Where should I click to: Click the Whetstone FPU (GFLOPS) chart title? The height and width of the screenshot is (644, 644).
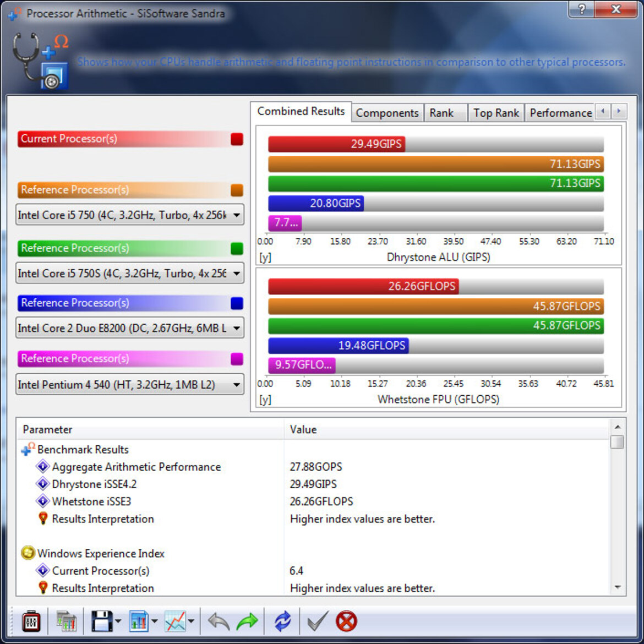click(x=438, y=399)
